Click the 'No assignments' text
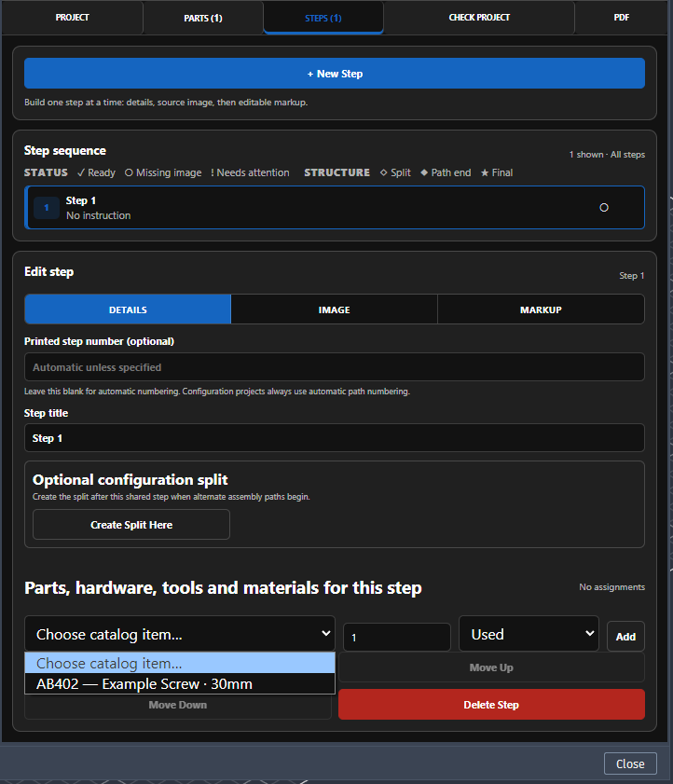The image size is (673, 784). click(x=612, y=587)
